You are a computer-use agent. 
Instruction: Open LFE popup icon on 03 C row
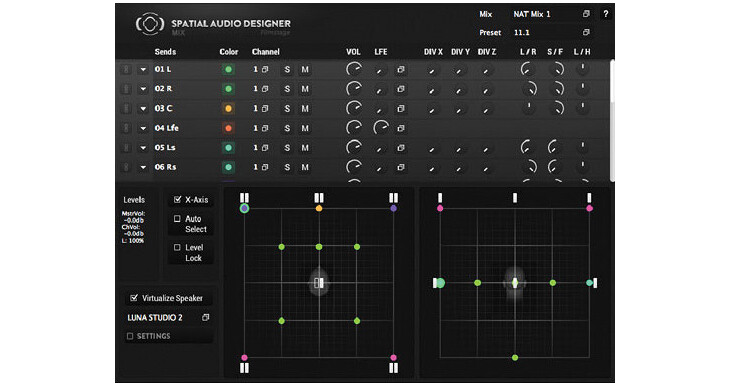pyautogui.click(x=400, y=109)
